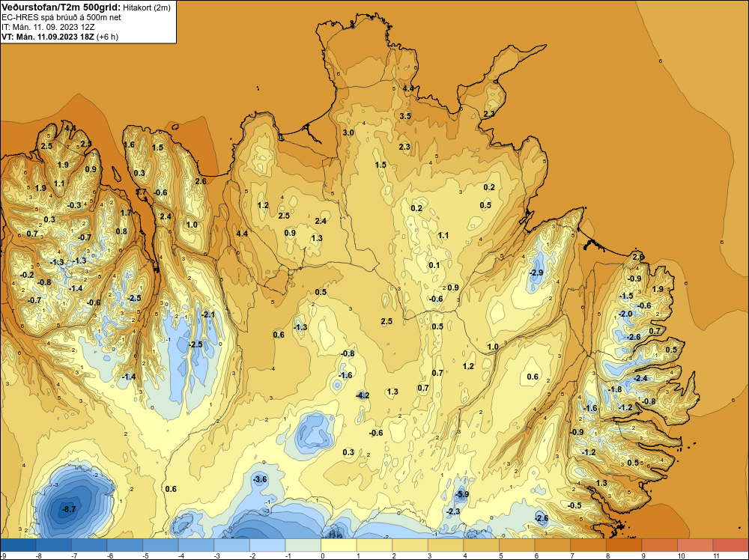
Task: Click the -2.3 temperature value
Action: pos(453,511)
